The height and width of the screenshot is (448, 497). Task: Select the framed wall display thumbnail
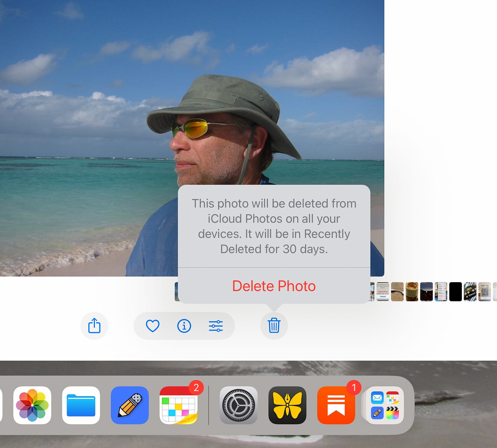pyautogui.click(x=485, y=292)
